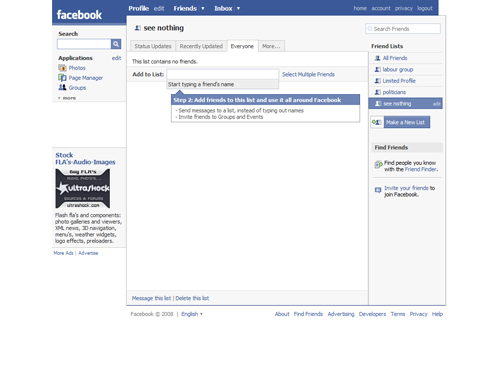Click the Advertise link under the ad

pyautogui.click(x=88, y=253)
